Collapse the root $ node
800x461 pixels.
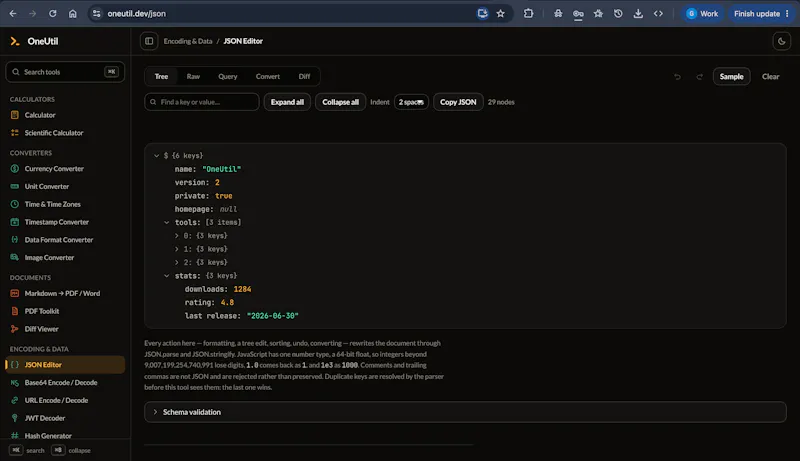click(x=157, y=156)
